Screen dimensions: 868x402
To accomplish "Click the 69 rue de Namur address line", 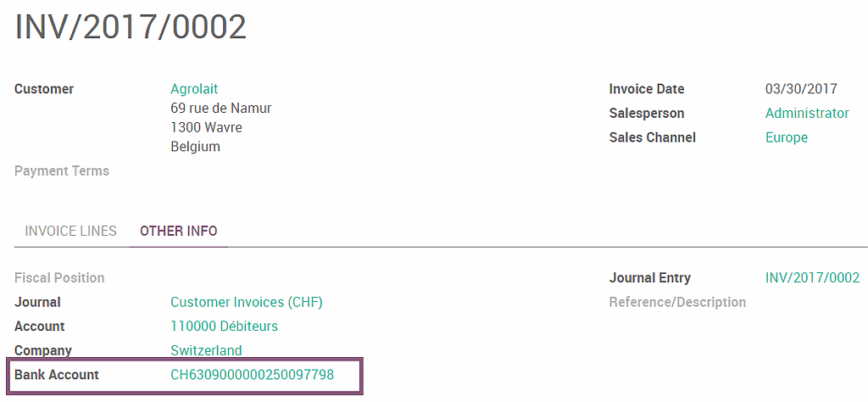I will pyautogui.click(x=220, y=109).
